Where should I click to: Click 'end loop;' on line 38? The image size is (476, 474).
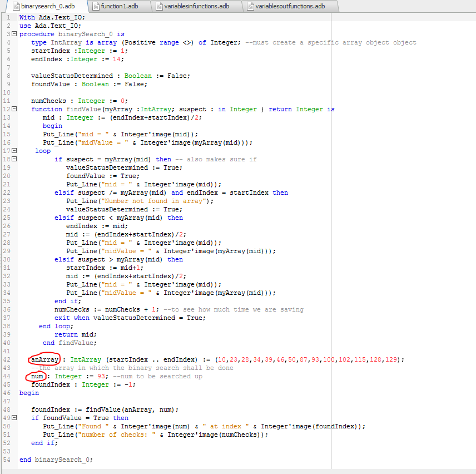pos(56,326)
